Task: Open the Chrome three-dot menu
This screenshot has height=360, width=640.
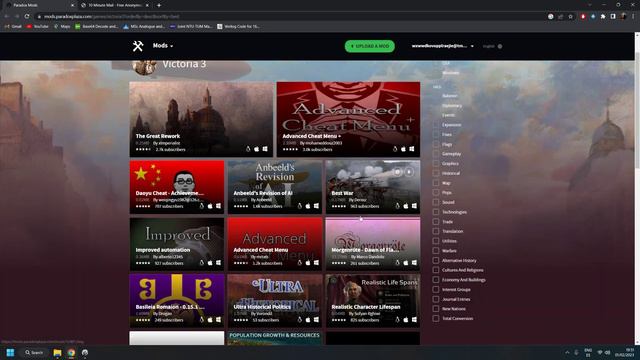Action: (x=633, y=16)
